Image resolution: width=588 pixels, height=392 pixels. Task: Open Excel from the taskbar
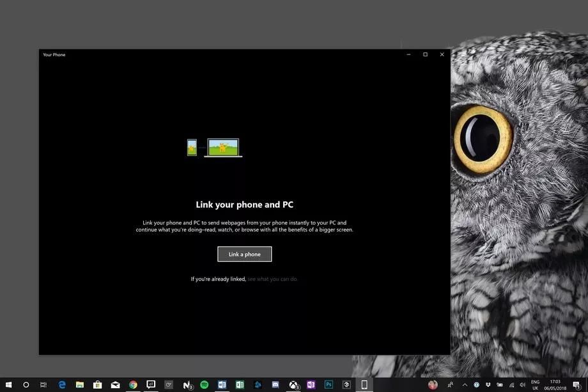(x=240, y=385)
